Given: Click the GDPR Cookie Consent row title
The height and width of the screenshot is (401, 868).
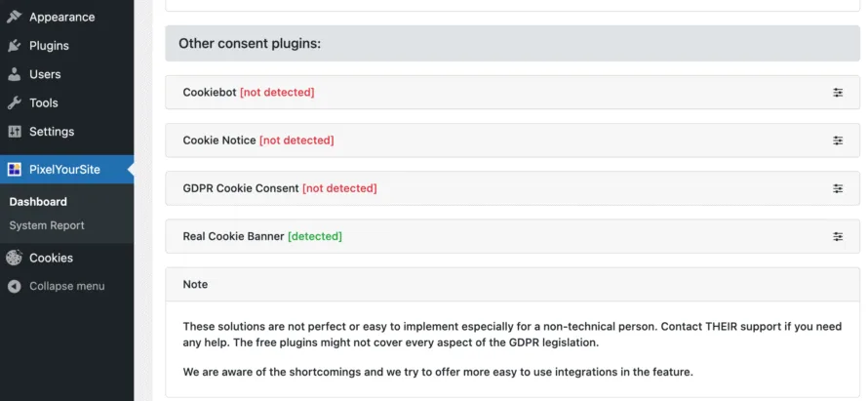Looking at the screenshot, I should (x=241, y=188).
